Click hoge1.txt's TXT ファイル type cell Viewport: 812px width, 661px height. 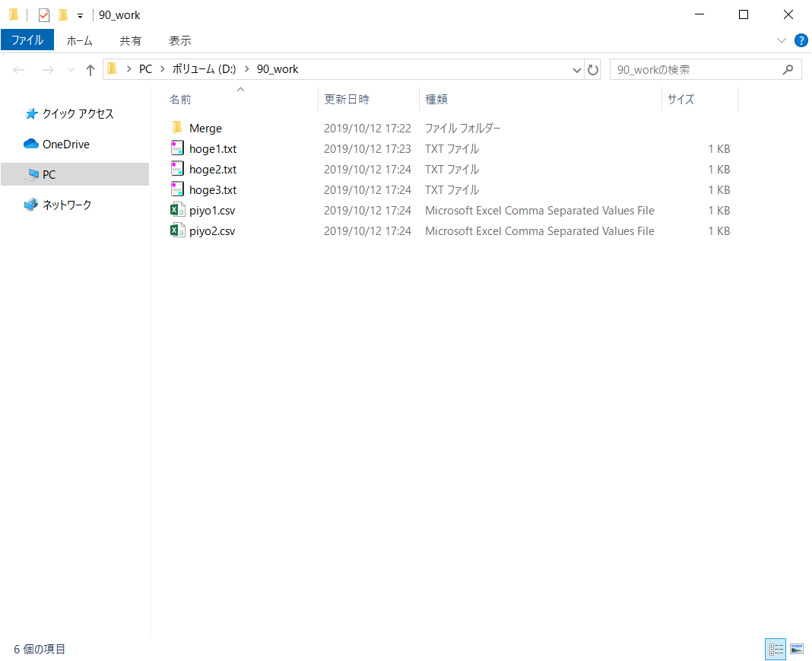coord(452,149)
